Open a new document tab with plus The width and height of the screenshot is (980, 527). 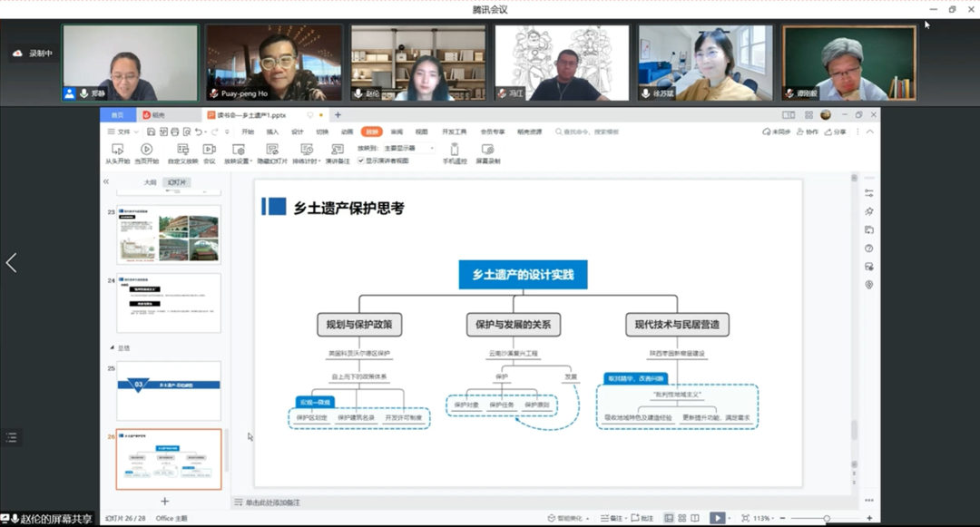point(338,115)
